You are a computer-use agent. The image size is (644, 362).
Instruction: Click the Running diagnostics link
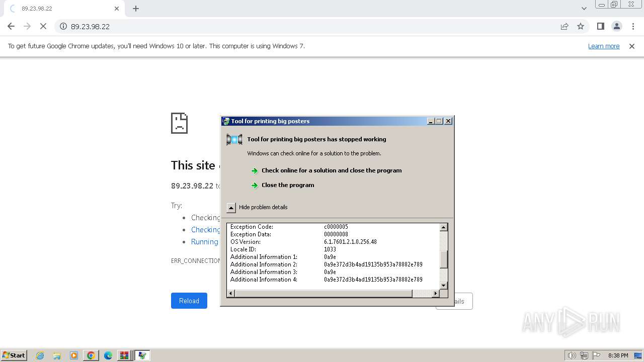205,241
